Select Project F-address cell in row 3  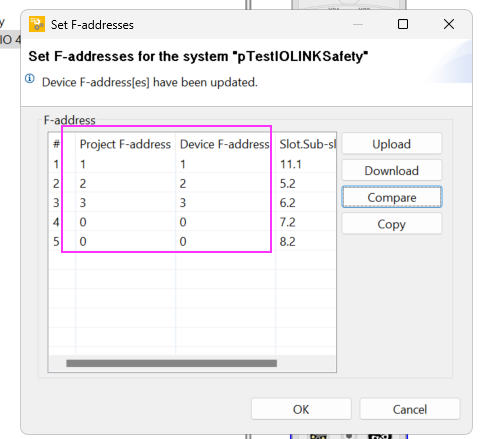coord(125,203)
